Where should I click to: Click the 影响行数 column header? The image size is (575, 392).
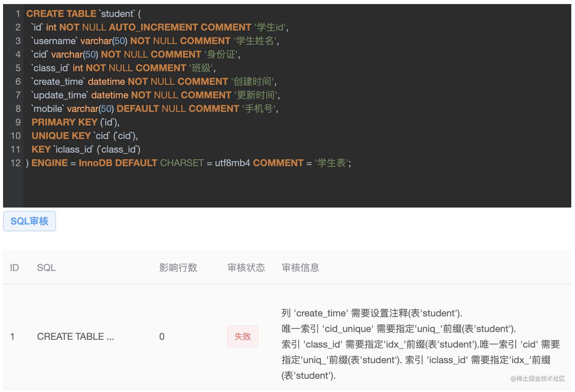[x=178, y=268]
